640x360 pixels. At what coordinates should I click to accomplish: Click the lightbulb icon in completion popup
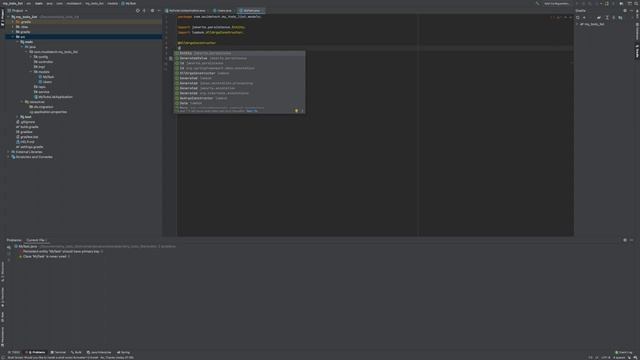click(x=296, y=111)
